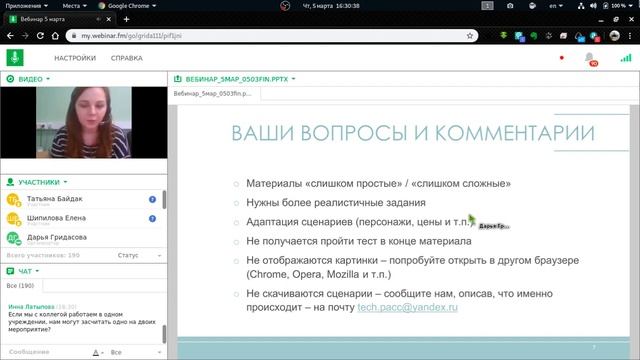Open the Места system menu
Image resolution: width=640 pixels, height=360 pixels.
coord(74,6)
